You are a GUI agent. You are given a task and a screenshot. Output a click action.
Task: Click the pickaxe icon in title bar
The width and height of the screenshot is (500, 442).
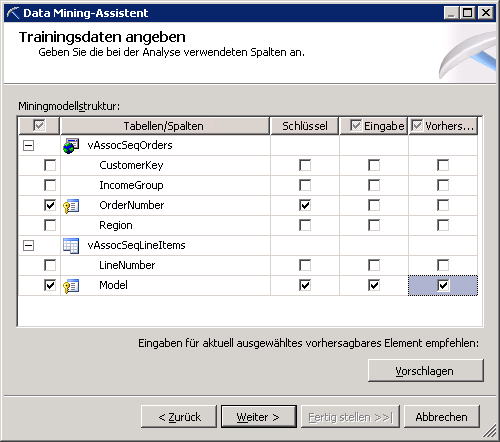click(x=13, y=13)
